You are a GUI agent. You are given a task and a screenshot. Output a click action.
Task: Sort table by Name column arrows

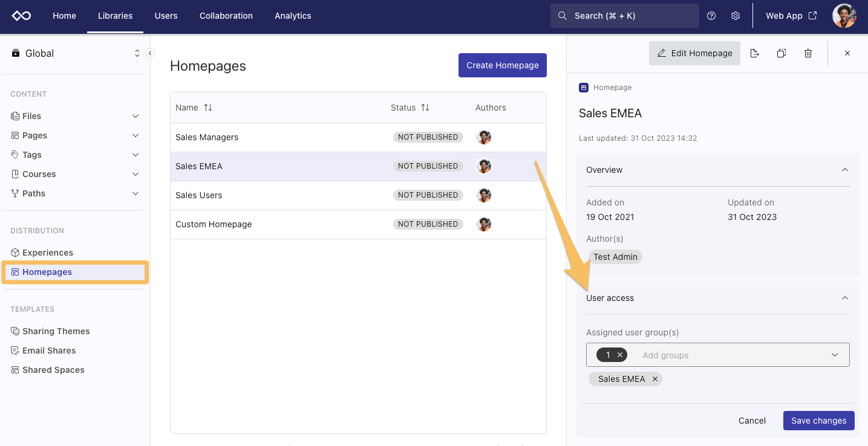click(208, 108)
